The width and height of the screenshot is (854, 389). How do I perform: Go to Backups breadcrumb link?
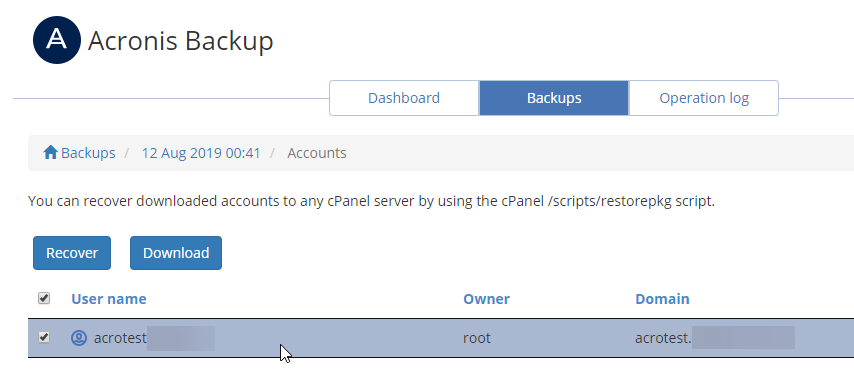click(88, 153)
